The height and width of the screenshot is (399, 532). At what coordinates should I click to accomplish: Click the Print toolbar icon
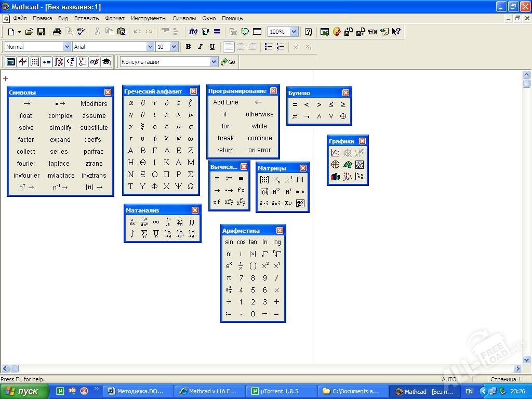[x=57, y=32]
